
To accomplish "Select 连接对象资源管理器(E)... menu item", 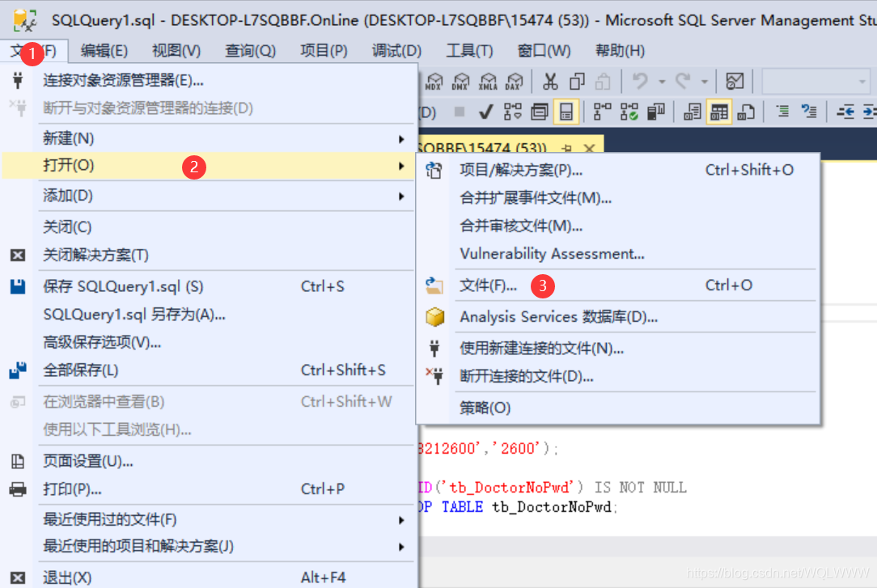I will pyautogui.click(x=210, y=81).
